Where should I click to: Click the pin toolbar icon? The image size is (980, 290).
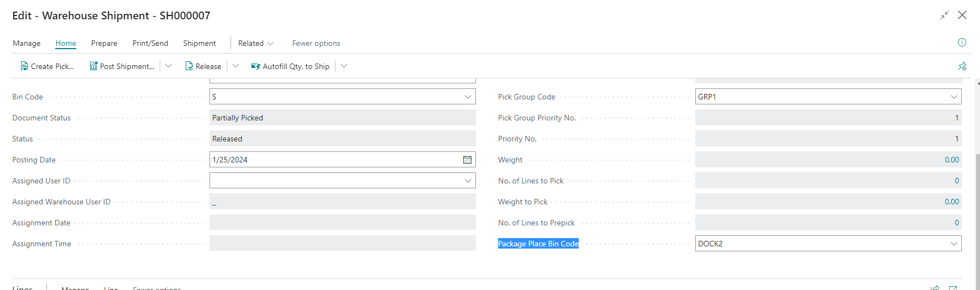pos(962,66)
